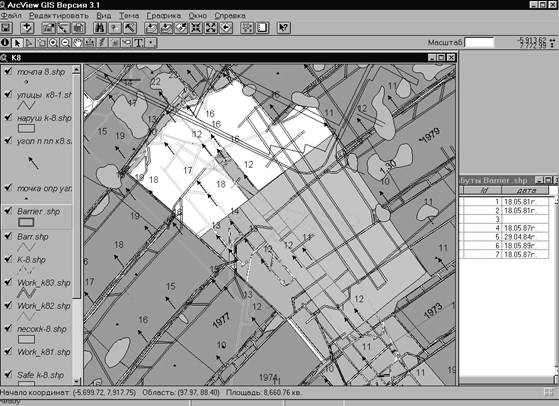This screenshot has width=559, height=406.
Task: Click legend scrollbar down arrow
Action: 77,381
